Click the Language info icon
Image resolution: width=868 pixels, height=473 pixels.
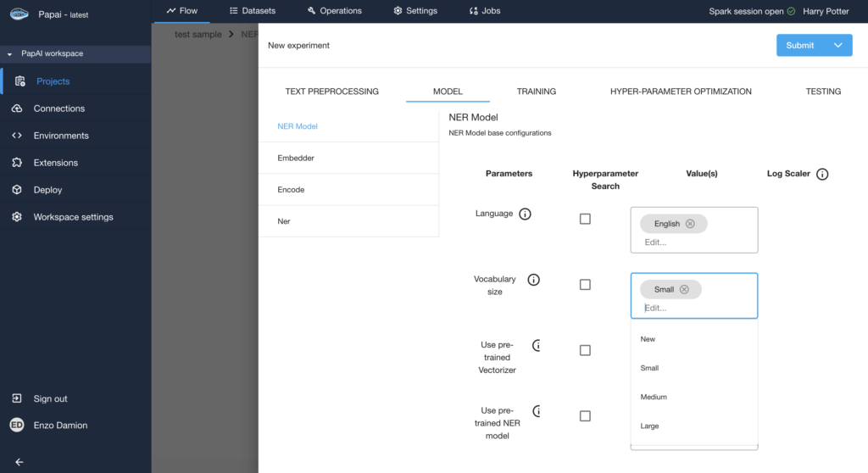coord(525,214)
